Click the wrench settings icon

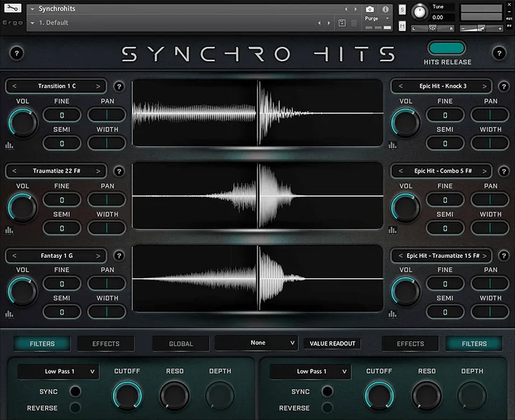click(x=12, y=8)
